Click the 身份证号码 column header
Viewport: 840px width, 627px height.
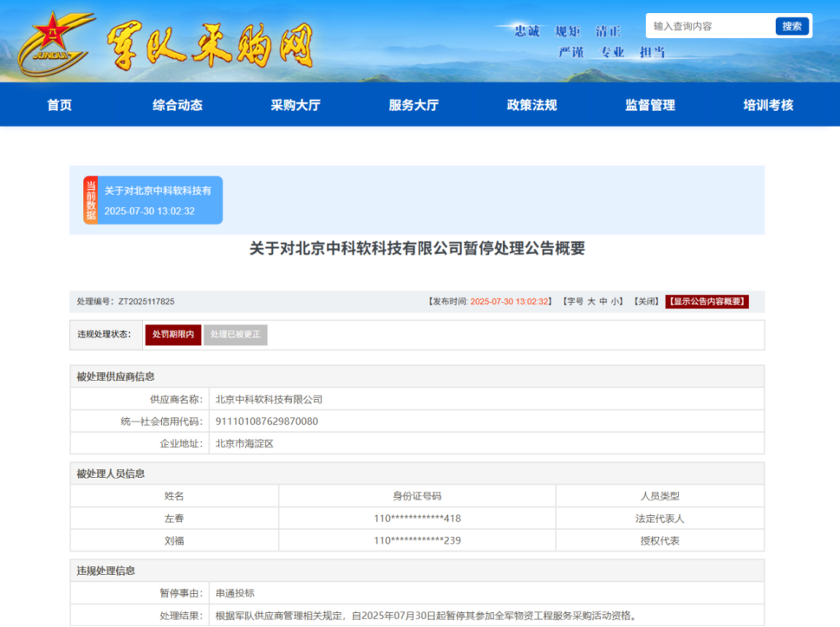click(x=417, y=496)
